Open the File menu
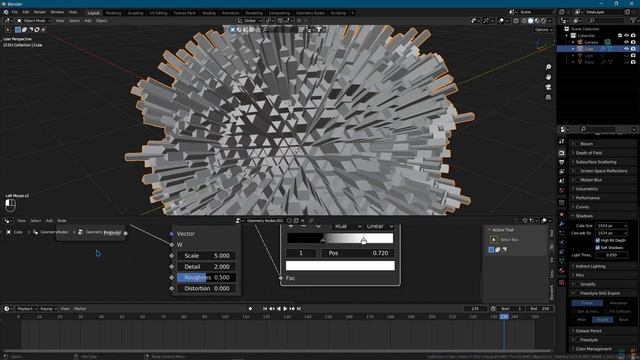 pyautogui.click(x=15, y=12)
